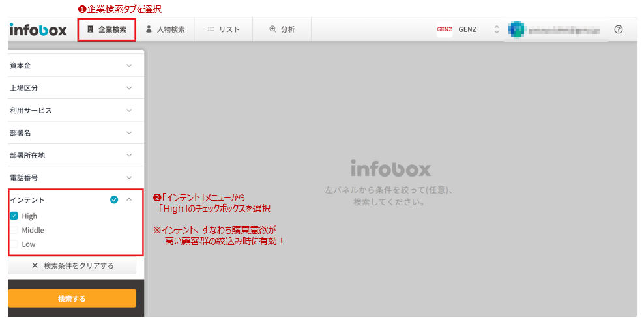
Task: Click the blue check badge on インテント
Action: click(114, 200)
